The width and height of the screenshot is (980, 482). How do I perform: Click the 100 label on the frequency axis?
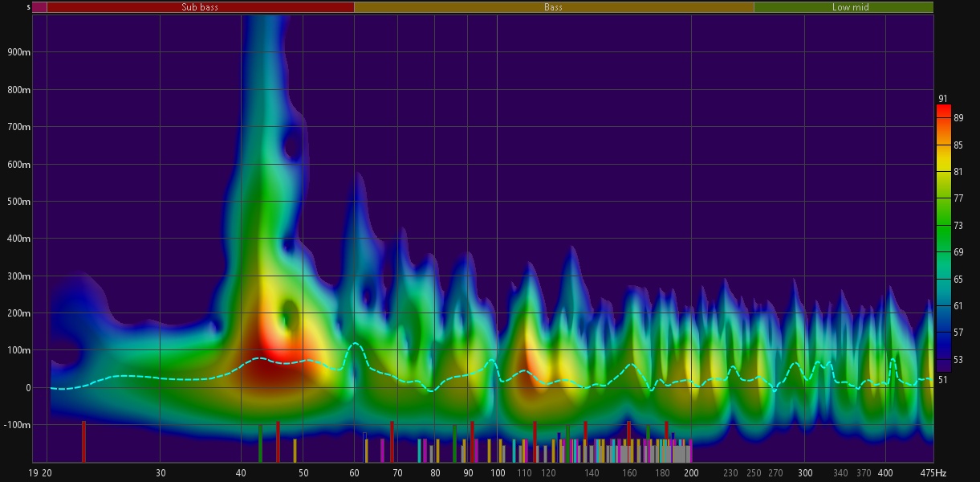click(x=498, y=473)
